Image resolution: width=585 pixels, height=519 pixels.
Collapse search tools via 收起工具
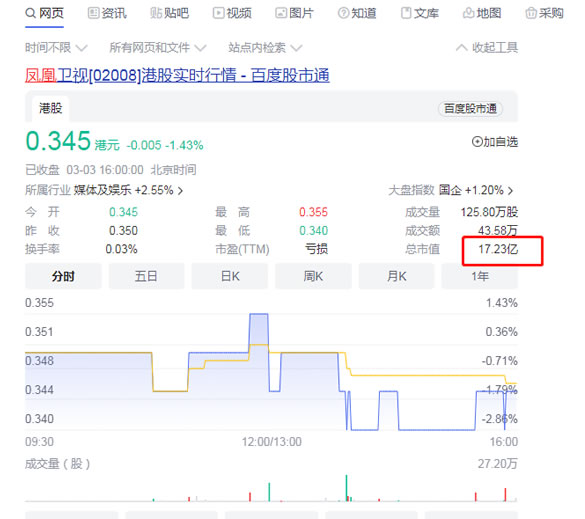[487, 48]
